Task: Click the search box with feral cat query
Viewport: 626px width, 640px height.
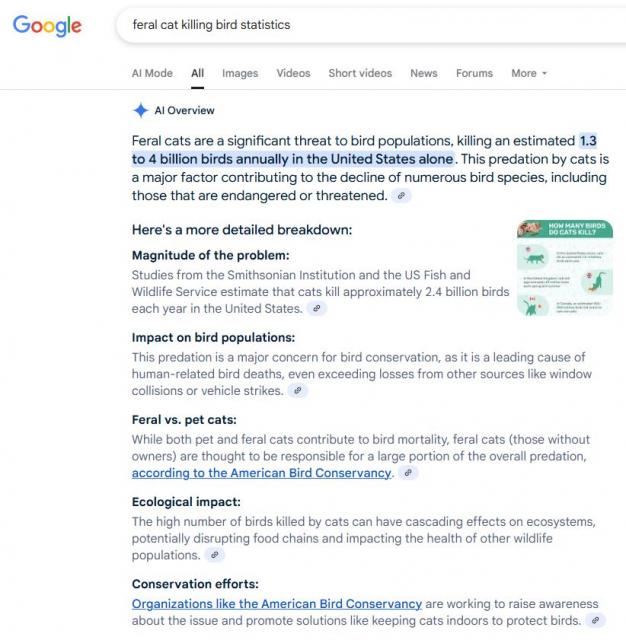Action: pos(371,25)
